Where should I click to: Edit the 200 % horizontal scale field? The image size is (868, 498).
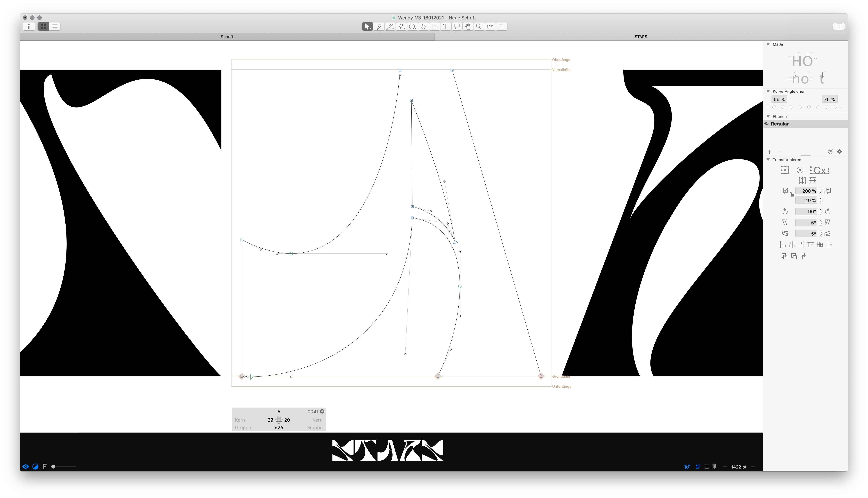pyautogui.click(x=806, y=191)
